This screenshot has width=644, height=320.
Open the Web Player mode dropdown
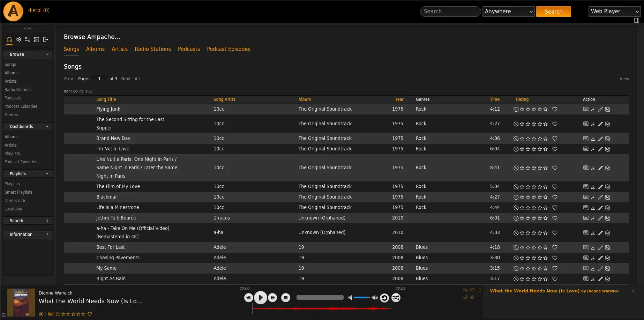(614, 12)
